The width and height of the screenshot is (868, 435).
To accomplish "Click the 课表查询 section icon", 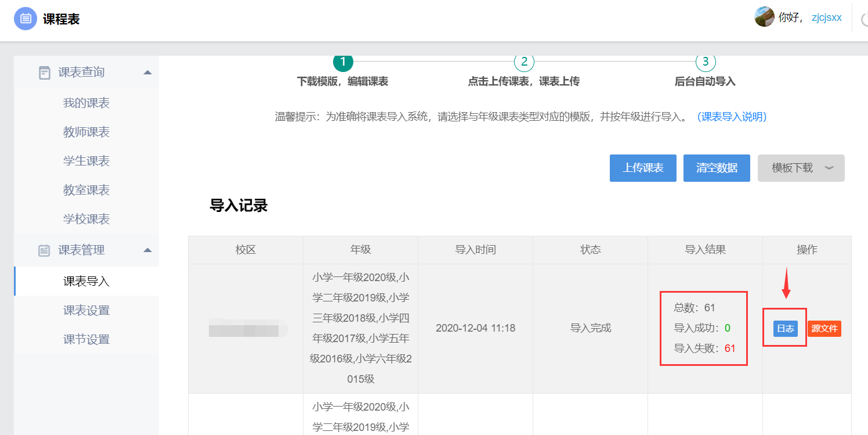I will pos(45,73).
